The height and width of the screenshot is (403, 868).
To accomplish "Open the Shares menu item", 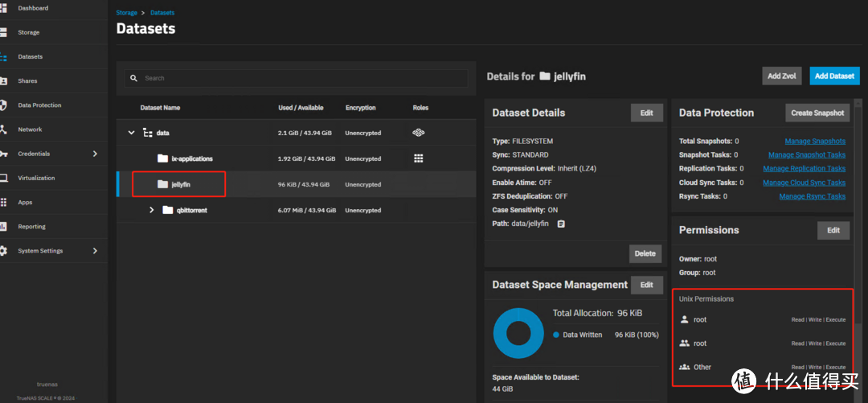I will (x=27, y=81).
